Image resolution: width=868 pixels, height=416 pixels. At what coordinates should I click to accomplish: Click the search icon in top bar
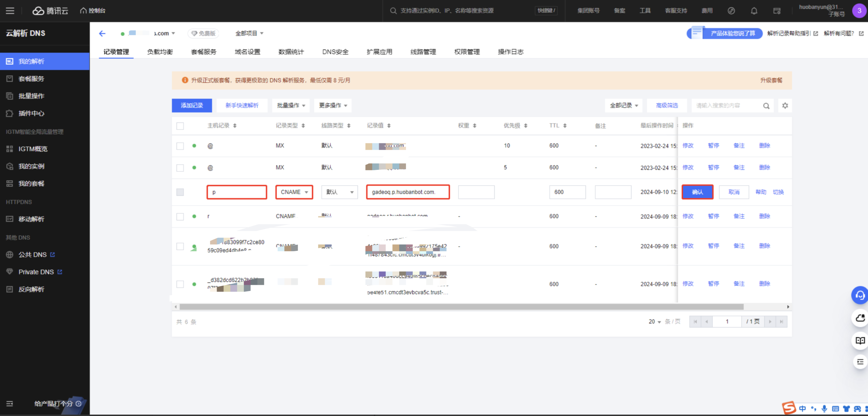(393, 11)
